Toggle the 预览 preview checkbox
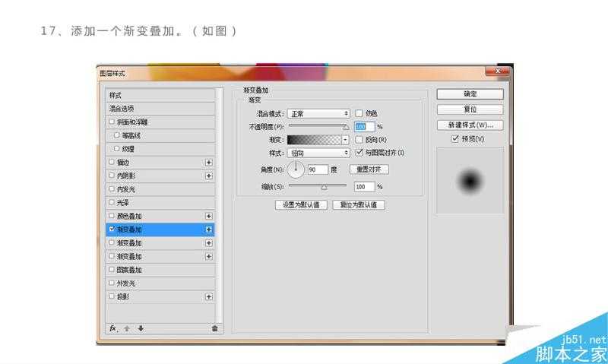 click(x=454, y=139)
